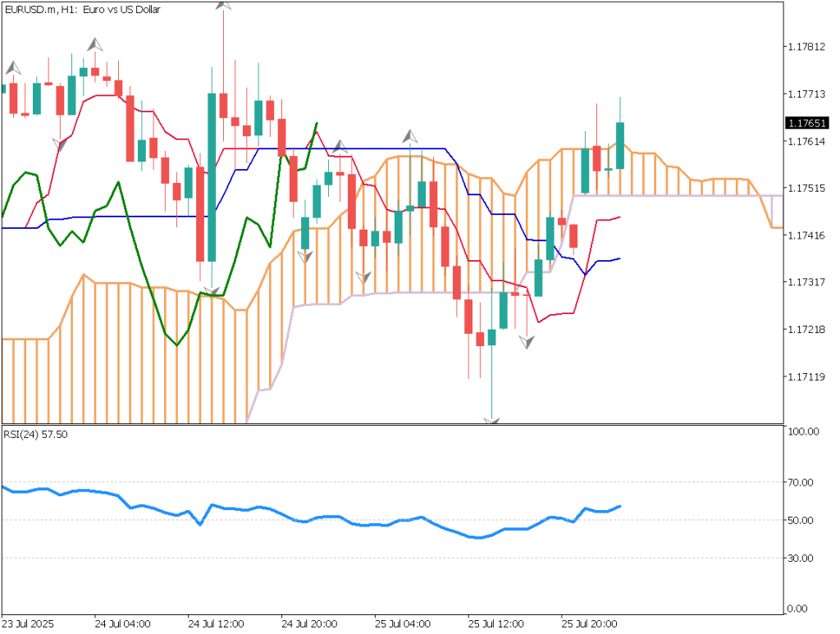This screenshot has height=634, width=840.
Task: Click the down fractal arrow below the lowest wick
Action: (491, 421)
